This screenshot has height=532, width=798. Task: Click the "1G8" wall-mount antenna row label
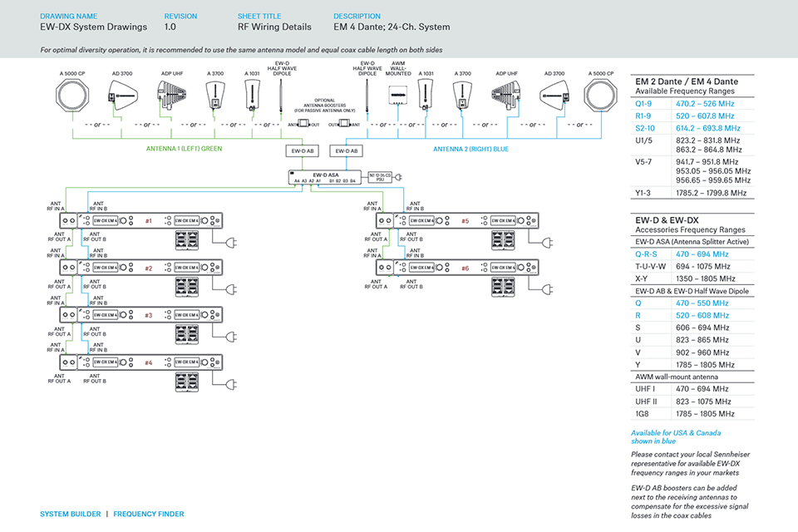(642, 414)
